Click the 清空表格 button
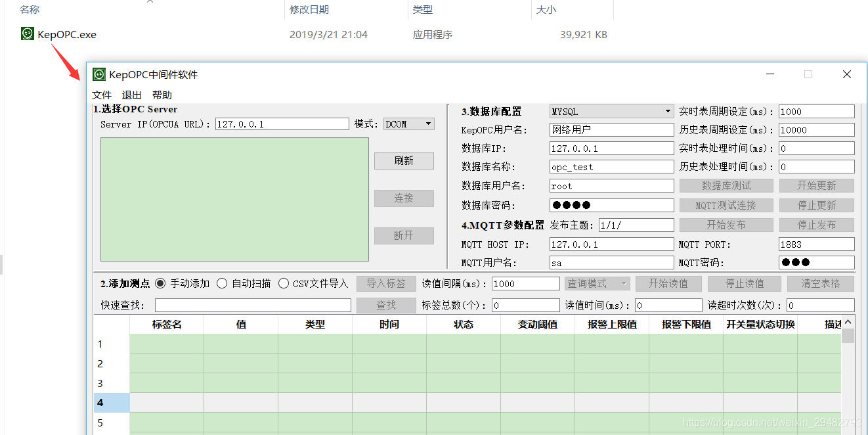This screenshot has width=868, height=435. tap(821, 283)
